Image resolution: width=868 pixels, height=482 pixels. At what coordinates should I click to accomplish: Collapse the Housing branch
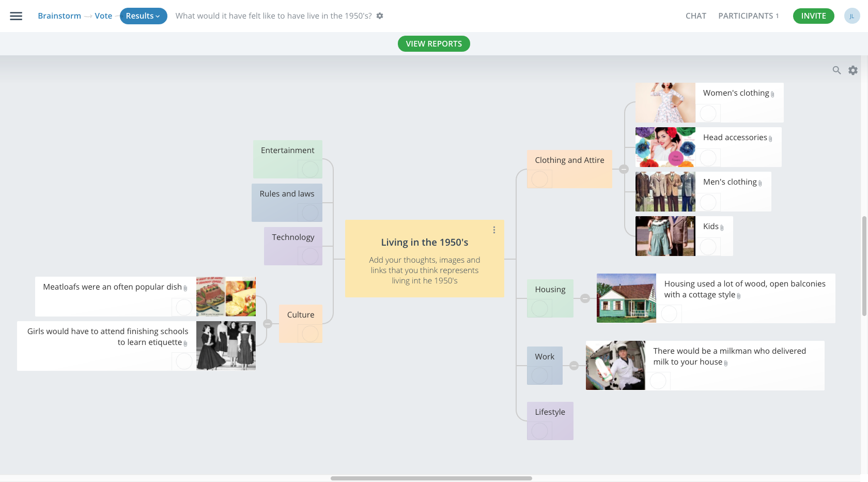point(585,298)
